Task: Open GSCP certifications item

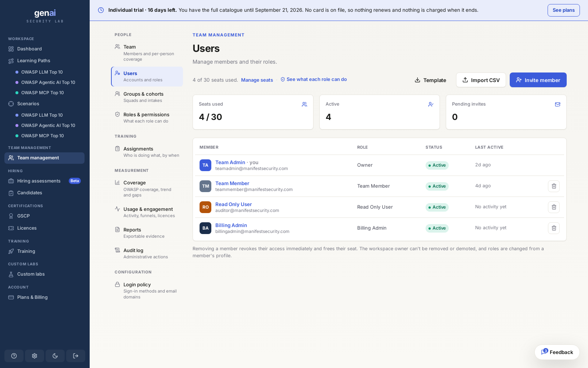Action: coord(44,216)
